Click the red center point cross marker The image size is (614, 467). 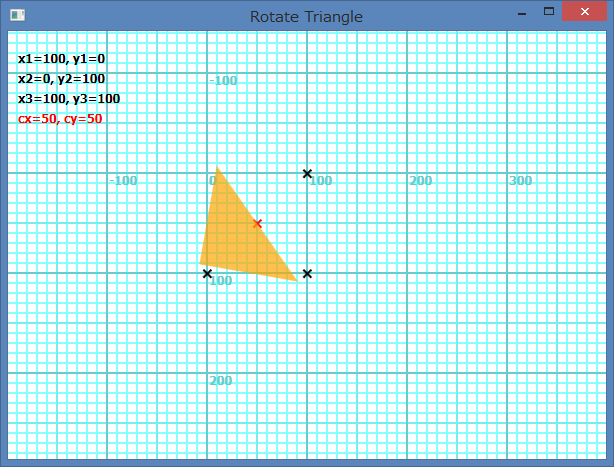tap(257, 224)
